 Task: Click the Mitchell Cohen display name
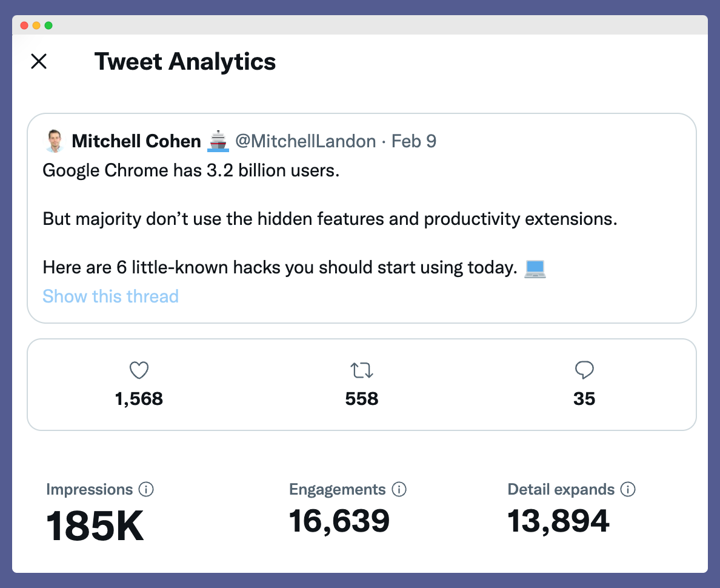[136, 141]
